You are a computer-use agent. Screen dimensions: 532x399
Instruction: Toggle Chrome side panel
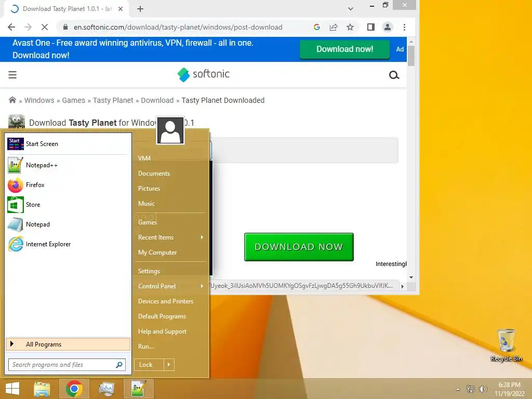tap(371, 27)
